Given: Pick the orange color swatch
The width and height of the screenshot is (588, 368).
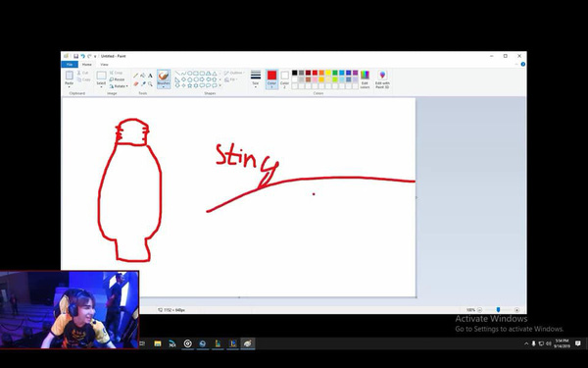Looking at the screenshot, I should point(321,73).
